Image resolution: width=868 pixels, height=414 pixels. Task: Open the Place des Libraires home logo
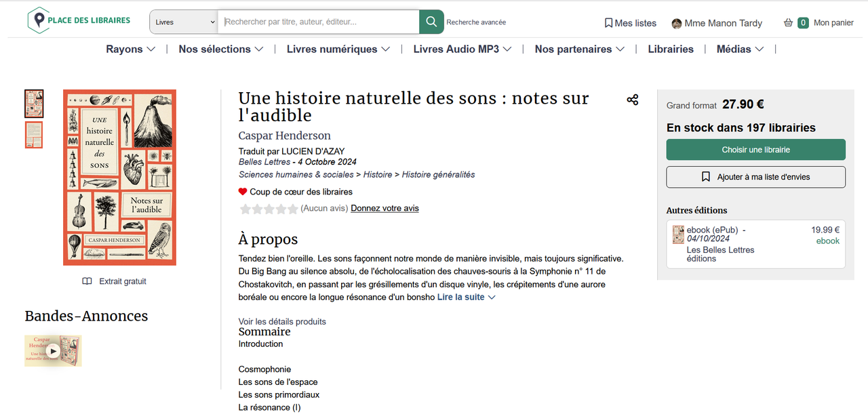point(79,20)
